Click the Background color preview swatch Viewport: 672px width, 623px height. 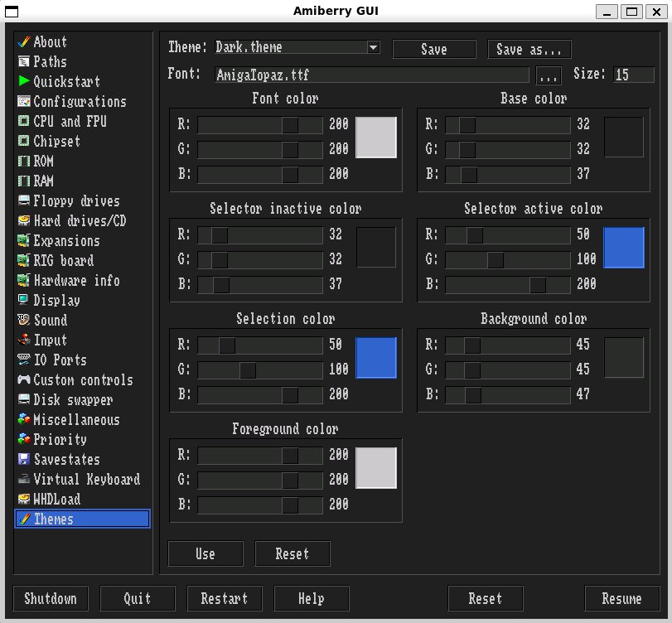click(x=624, y=358)
